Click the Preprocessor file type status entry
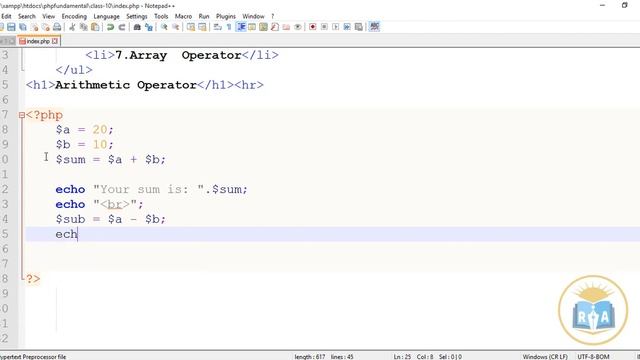 [x=33, y=357]
